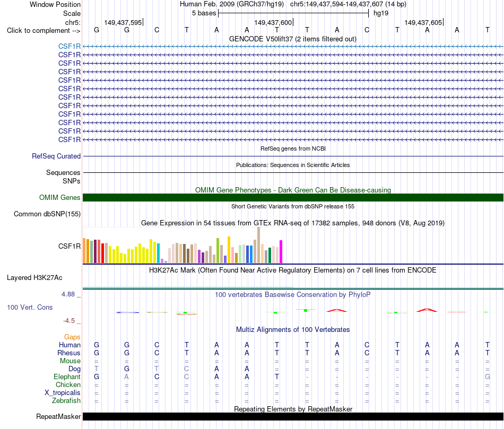Click 'Click to complement -->' label

[x=44, y=31]
